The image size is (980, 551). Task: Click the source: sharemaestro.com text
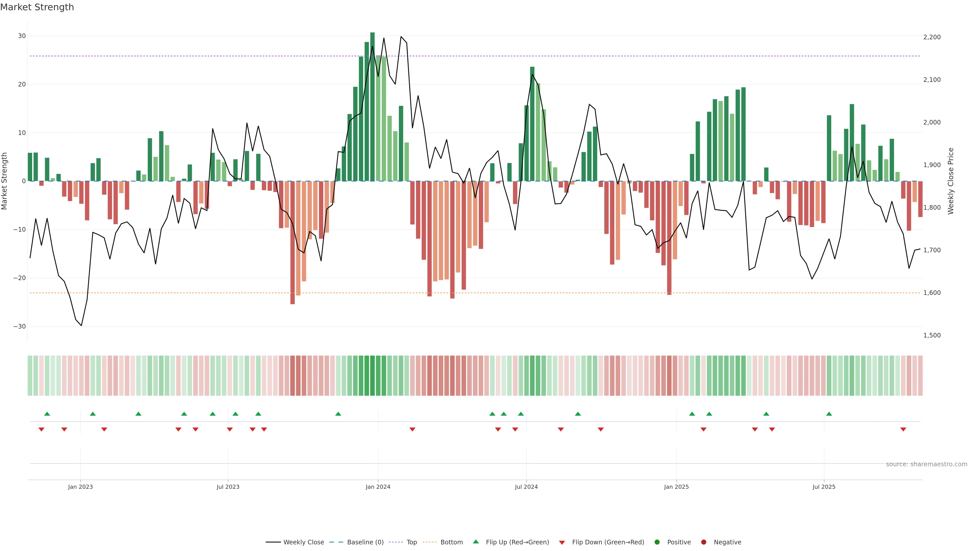click(926, 464)
